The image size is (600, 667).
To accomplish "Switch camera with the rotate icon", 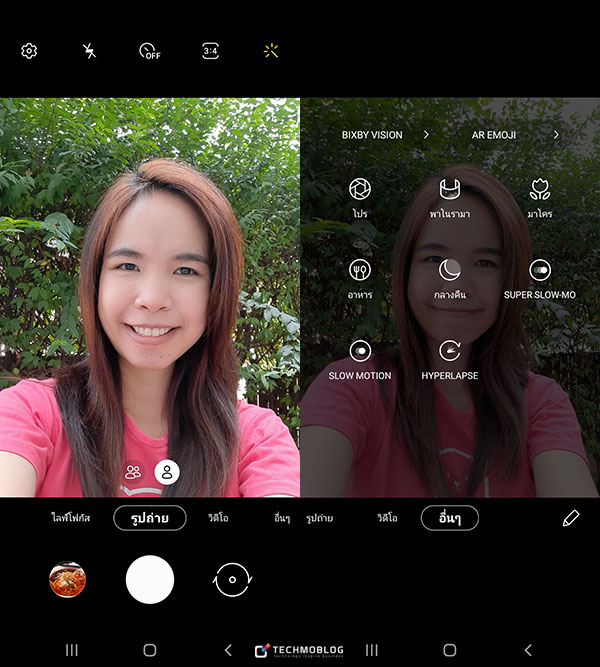I will [232, 579].
